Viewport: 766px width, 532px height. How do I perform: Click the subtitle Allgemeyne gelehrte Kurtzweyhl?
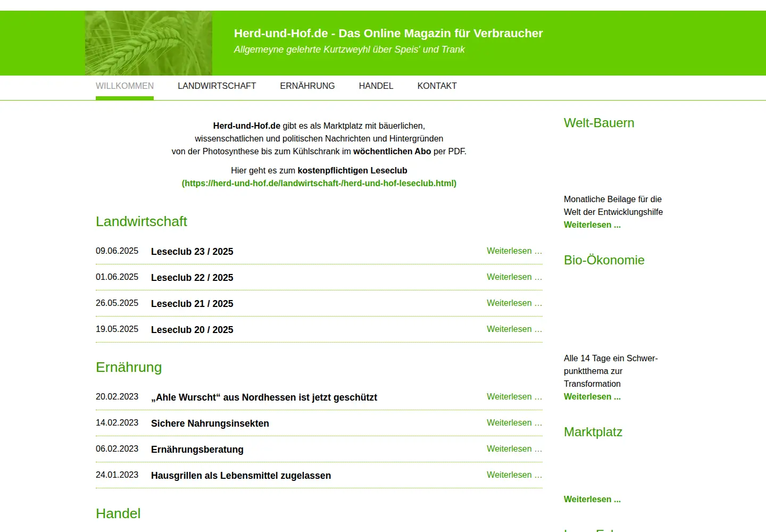point(349,49)
